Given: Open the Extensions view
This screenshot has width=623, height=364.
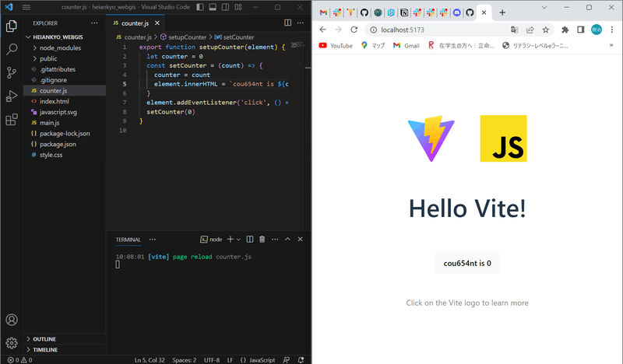Looking at the screenshot, I should pyautogui.click(x=12, y=120).
